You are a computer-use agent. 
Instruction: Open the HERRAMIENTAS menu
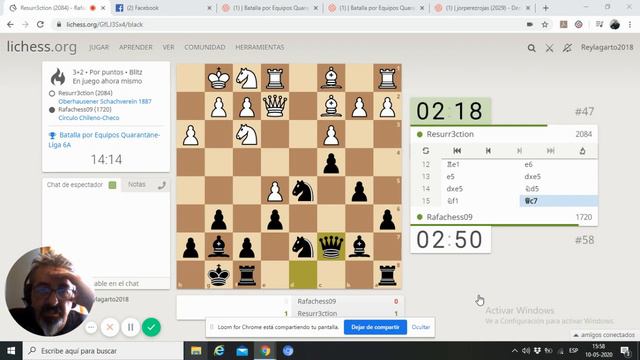[x=260, y=47]
